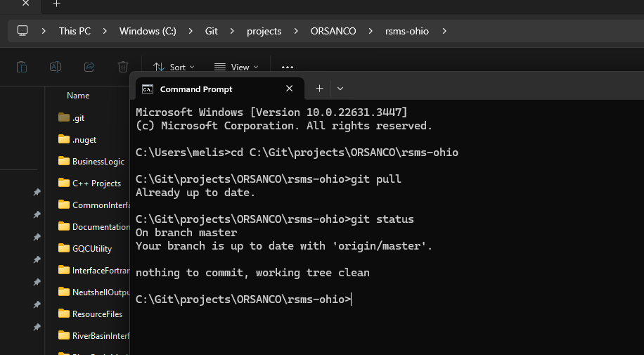Click the git pull command text

point(376,179)
